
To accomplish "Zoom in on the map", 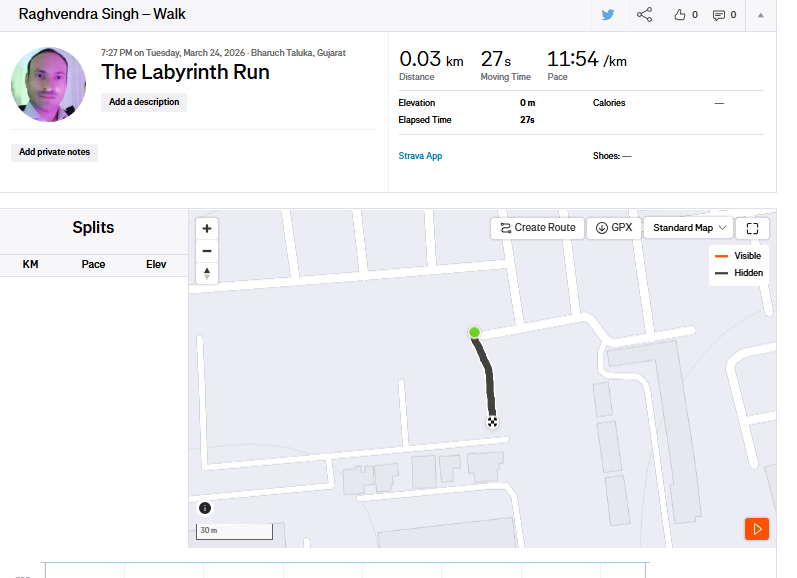I will coord(207,228).
